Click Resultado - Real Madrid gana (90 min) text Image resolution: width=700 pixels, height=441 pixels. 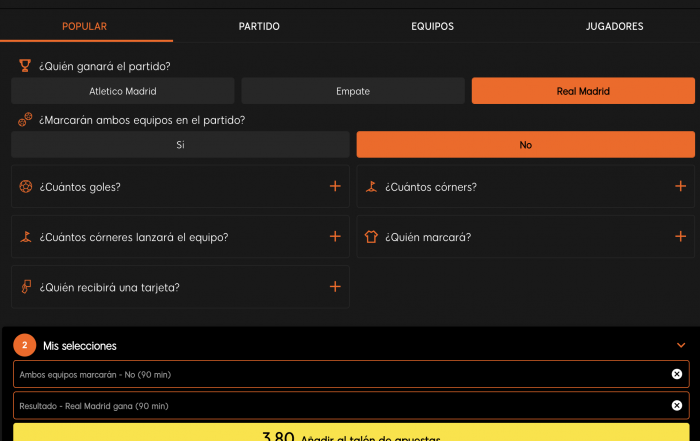[x=94, y=406]
